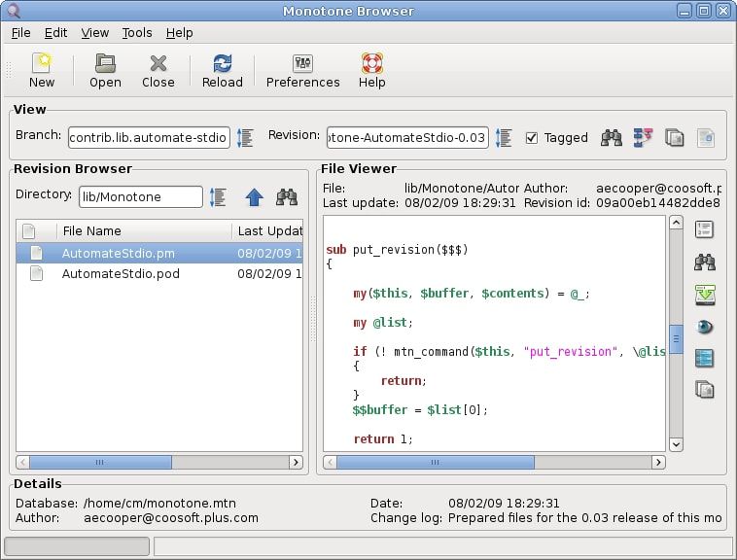Expand the Revision combo list button

(504, 138)
